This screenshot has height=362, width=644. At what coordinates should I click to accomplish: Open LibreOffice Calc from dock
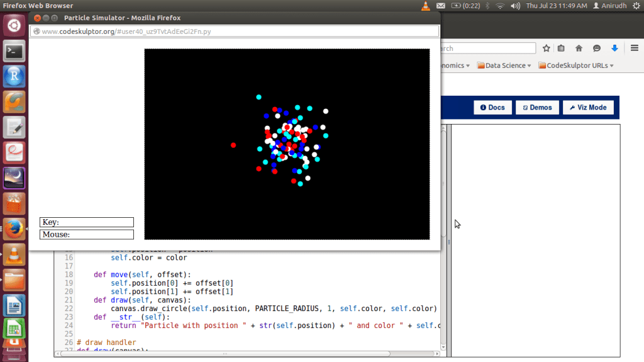14,329
